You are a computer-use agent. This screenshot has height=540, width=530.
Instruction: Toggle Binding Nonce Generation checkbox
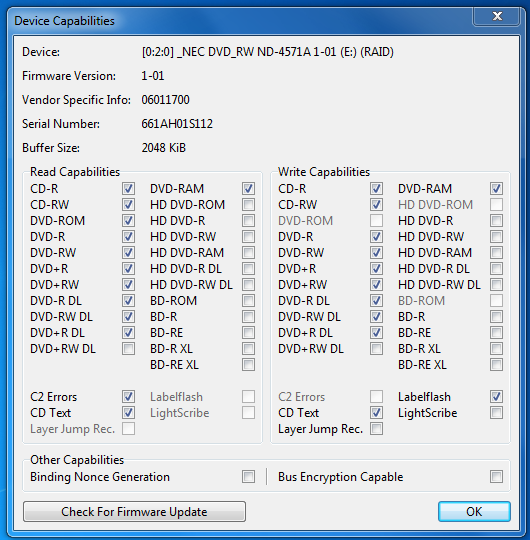248,477
